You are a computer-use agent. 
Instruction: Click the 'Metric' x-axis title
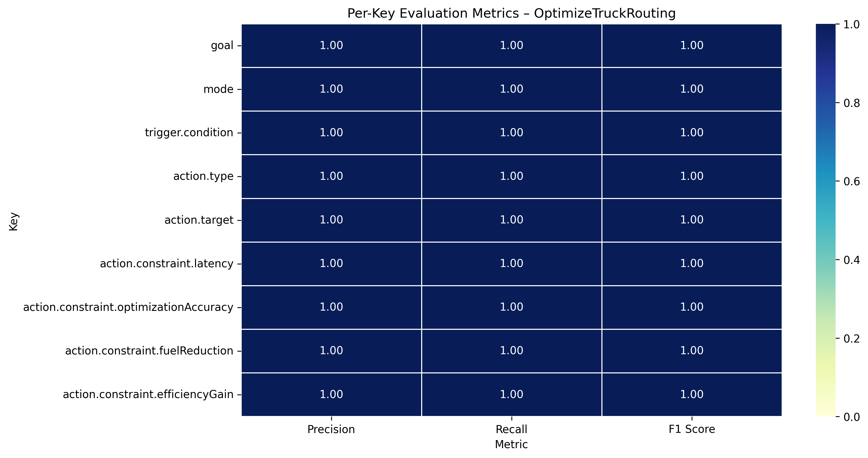click(511, 445)
